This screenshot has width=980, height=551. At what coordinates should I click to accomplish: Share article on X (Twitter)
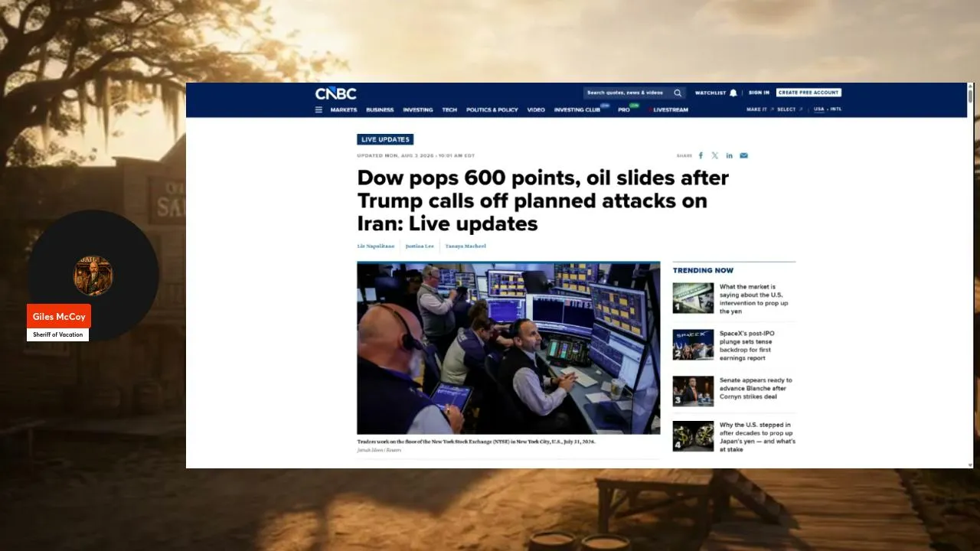tap(715, 155)
